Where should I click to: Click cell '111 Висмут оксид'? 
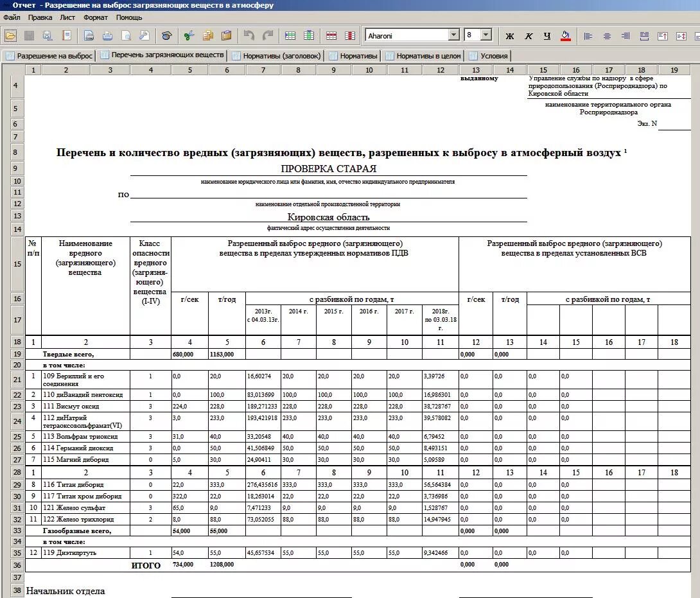pos(85,407)
